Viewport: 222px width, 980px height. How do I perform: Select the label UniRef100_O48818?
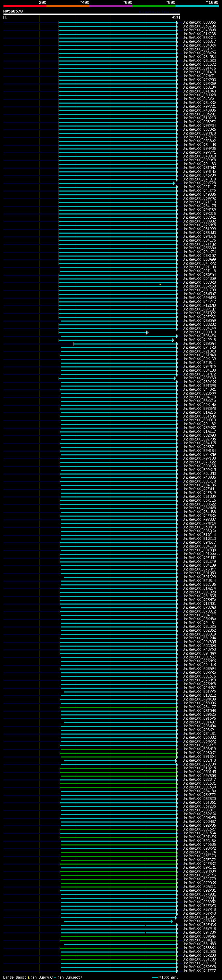(199, 156)
